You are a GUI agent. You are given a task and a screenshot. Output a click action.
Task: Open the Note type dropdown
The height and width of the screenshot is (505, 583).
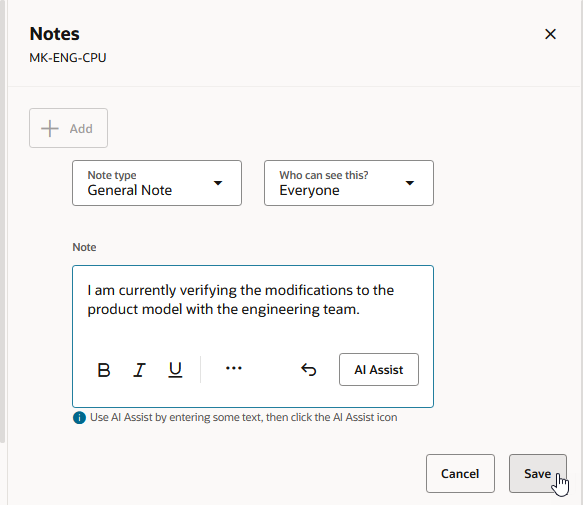point(157,183)
